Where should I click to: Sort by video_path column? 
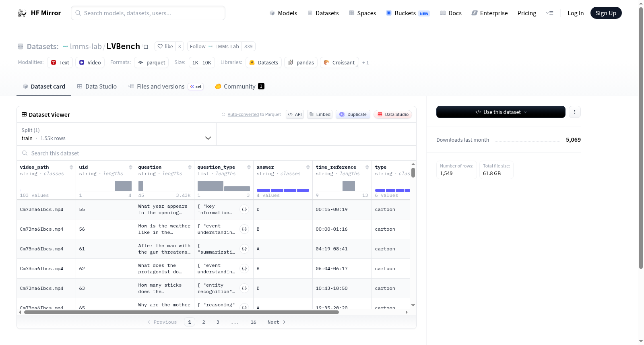click(x=71, y=167)
